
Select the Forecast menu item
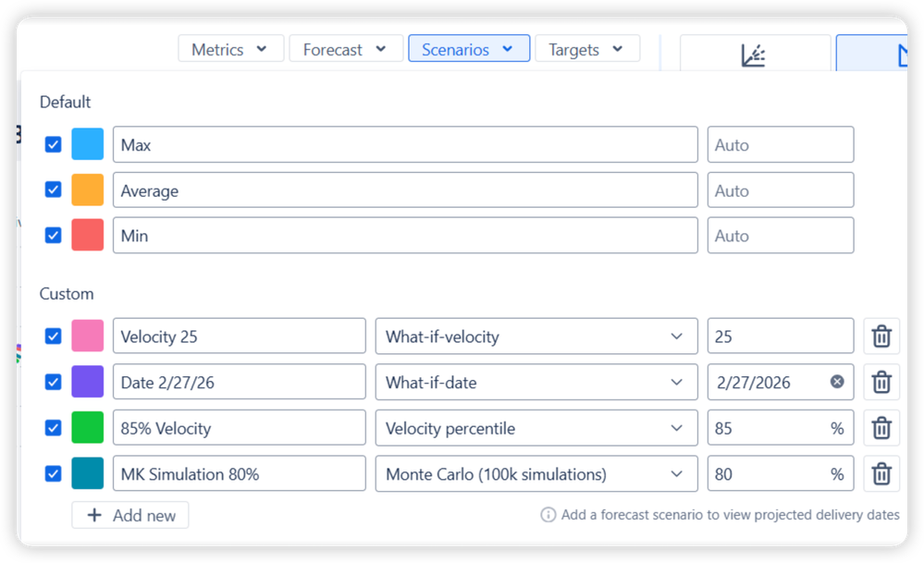[346, 48]
